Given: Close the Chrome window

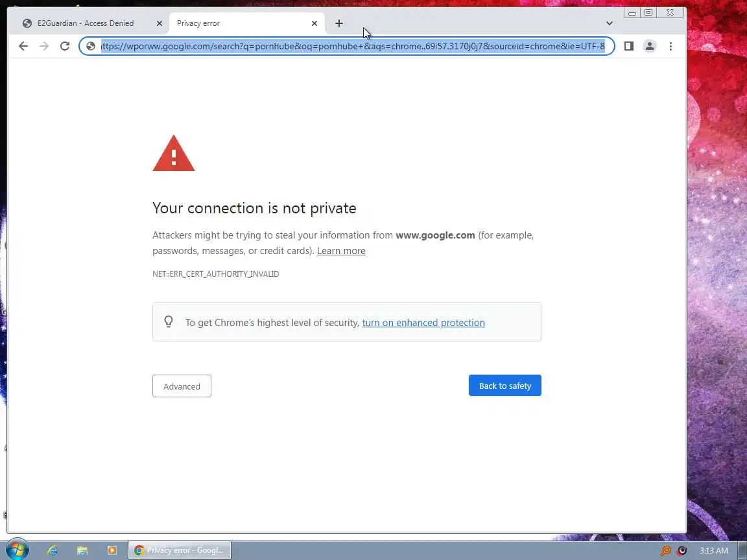Looking at the screenshot, I should click(x=670, y=13).
